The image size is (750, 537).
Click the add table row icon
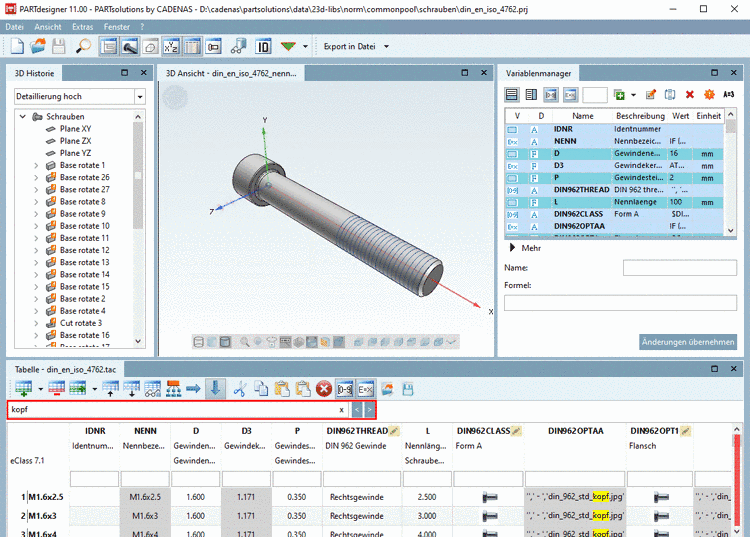23,389
